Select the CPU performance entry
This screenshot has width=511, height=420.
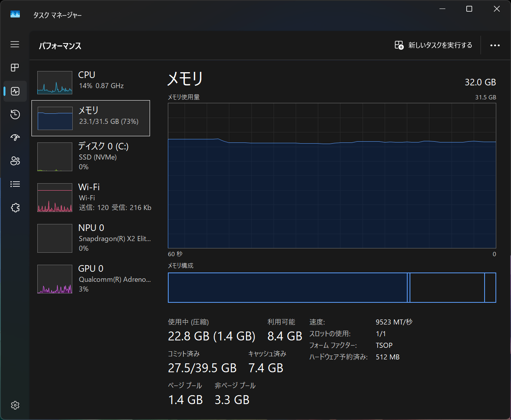pos(91,82)
